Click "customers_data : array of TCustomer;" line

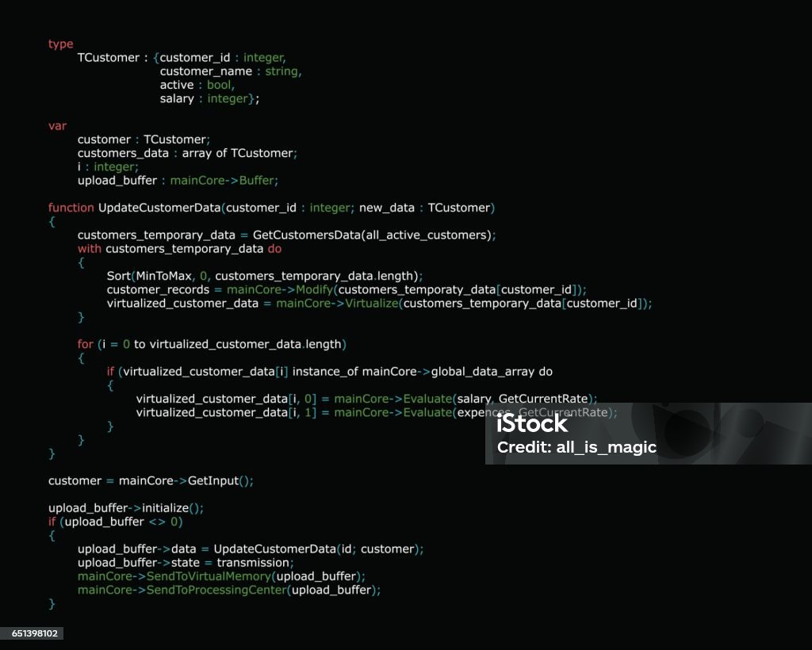tap(187, 153)
